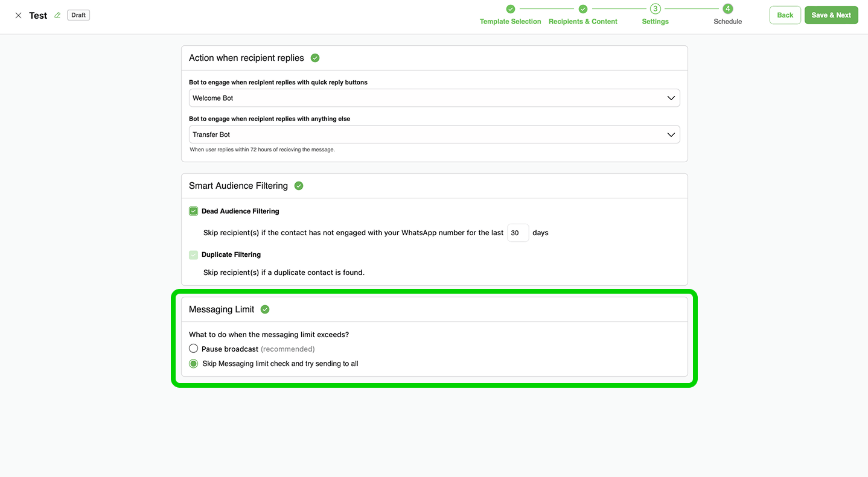
Task: Open the Welcome Bot dropdown
Action: (434, 98)
